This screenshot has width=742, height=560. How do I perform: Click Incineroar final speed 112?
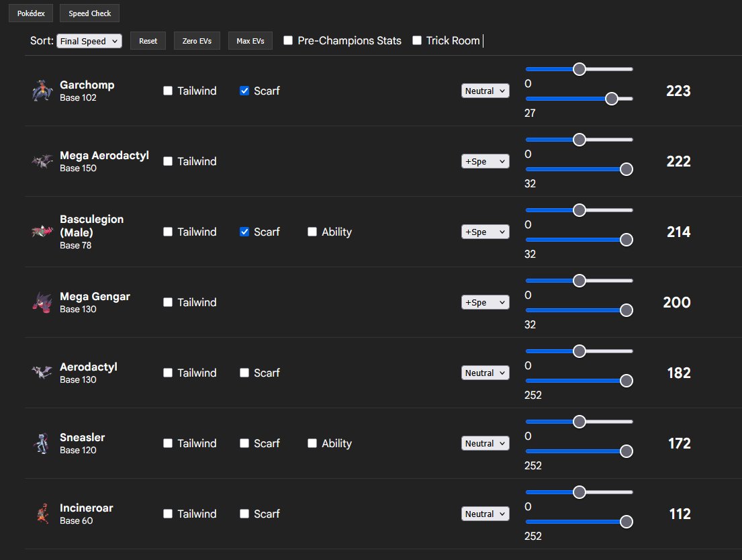pos(680,514)
